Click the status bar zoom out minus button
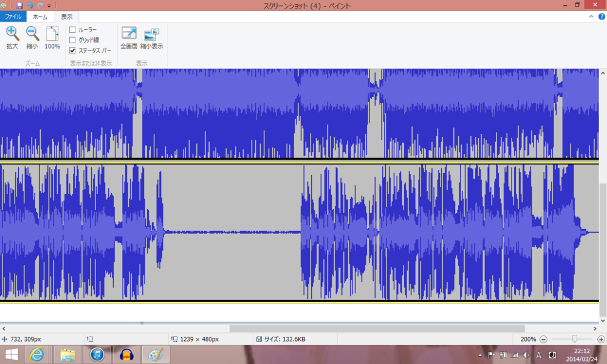The height and width of the screenshot is (364, 607). pos(544,339)
